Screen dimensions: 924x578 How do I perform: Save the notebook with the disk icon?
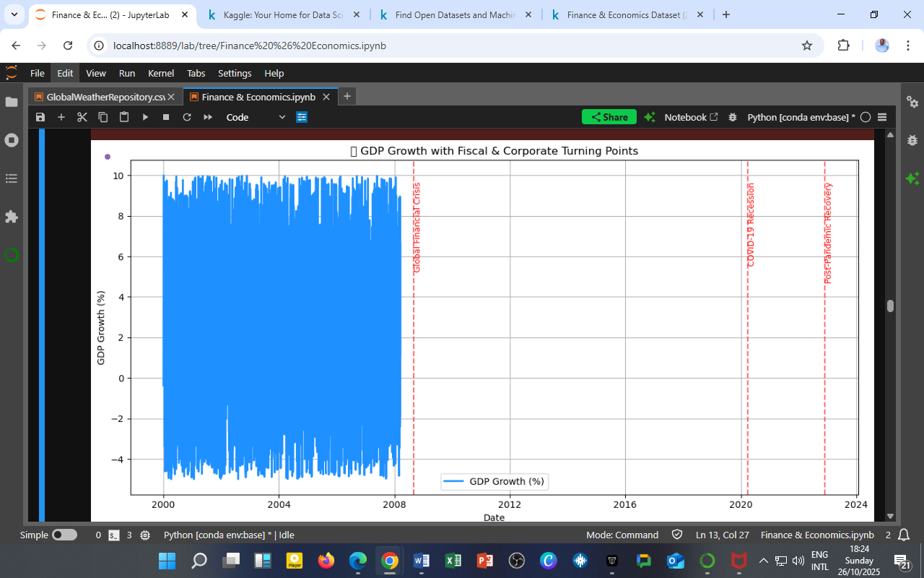click(x=40, y=117)
